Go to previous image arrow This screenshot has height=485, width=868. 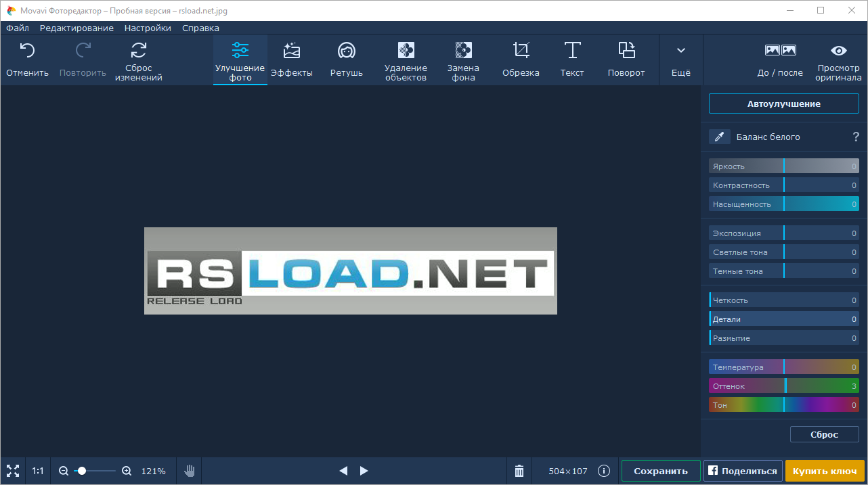343,471
